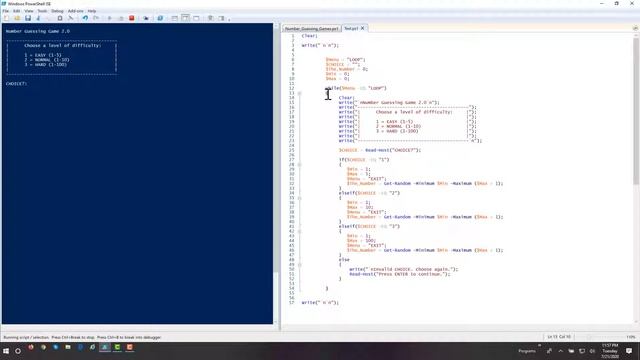Close the Test.ps1 tab
The height and width of the screenshot is (360, 640).
tap(362, 28)
